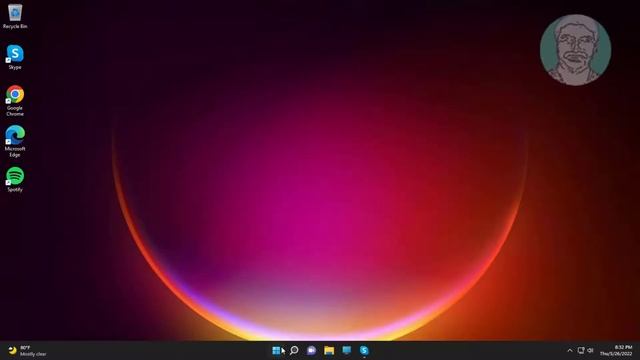
Task: Show hidden system tray icons
Action: 570,351
